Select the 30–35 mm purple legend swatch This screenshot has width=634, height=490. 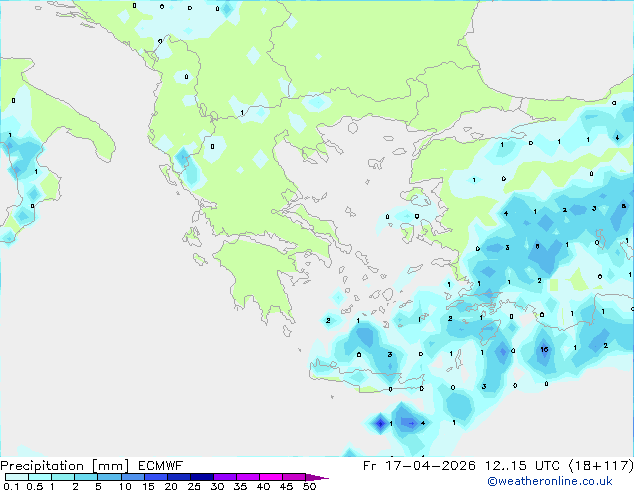224,477
